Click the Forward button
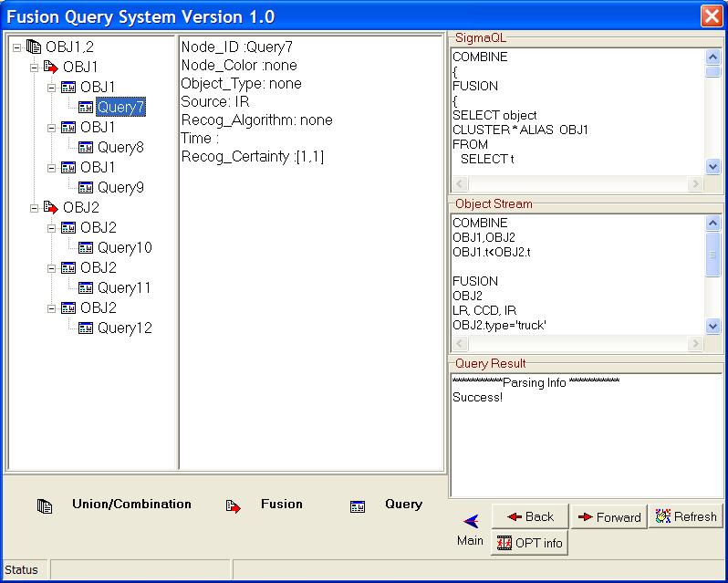 pos(609,516)
